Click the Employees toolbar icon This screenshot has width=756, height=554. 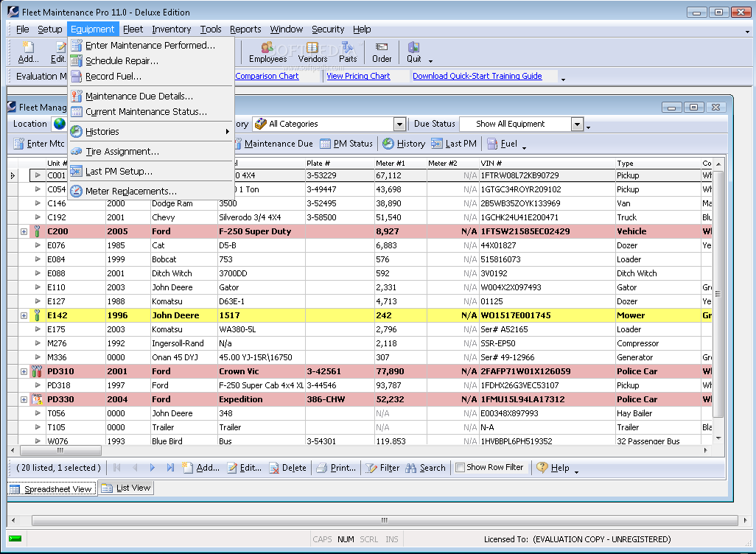tap(267, 52)
